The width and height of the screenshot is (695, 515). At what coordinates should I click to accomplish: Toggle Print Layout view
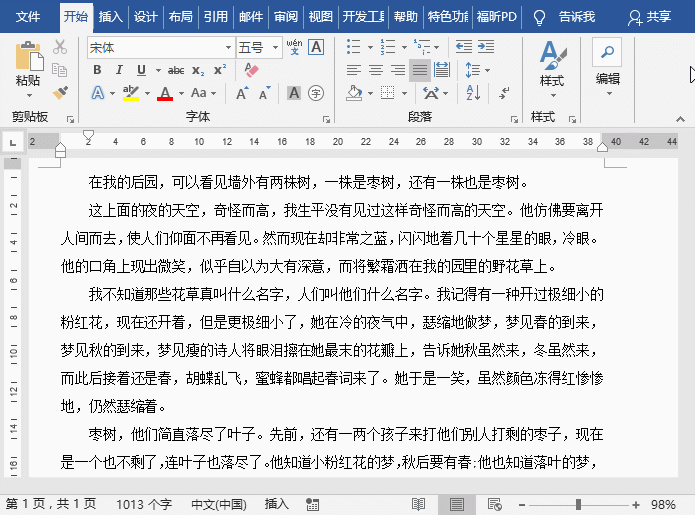(x=457, y=504)
